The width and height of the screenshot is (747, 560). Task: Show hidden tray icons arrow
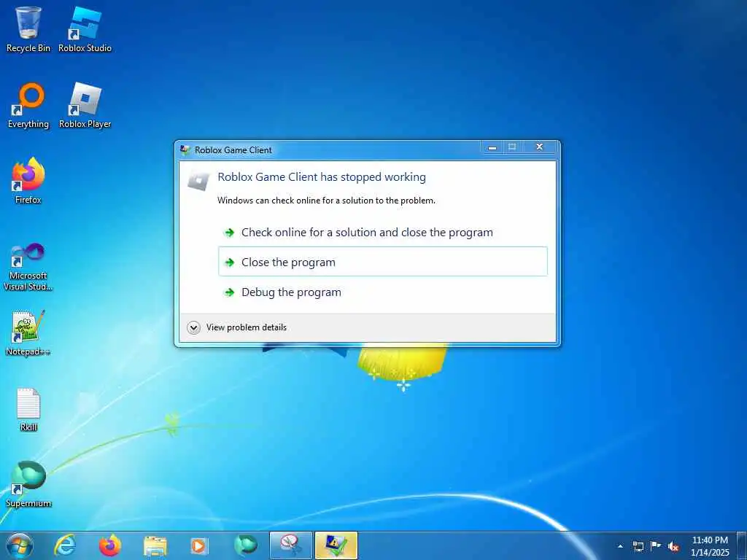click(620, 546)
